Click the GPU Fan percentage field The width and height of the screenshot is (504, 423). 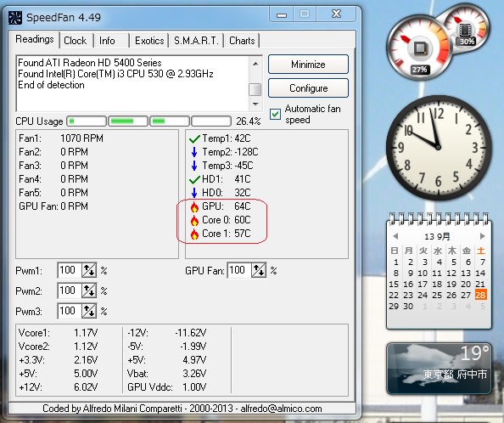pos(239,270)
